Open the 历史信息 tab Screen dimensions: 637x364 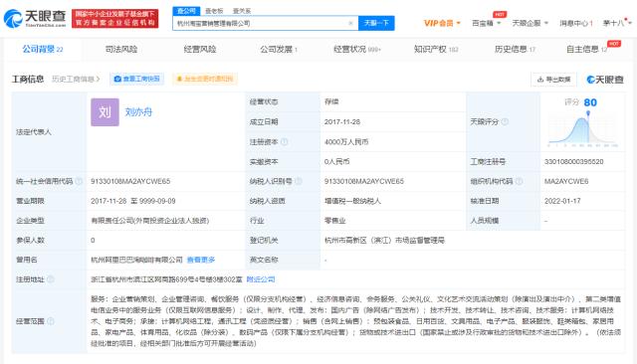coord(515,49)
